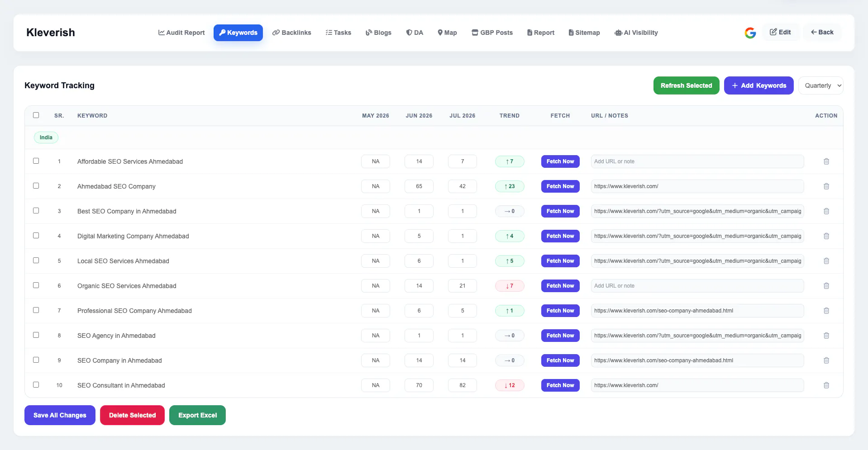
Task: Click Refresh Selected button
Action: (686, 85)
